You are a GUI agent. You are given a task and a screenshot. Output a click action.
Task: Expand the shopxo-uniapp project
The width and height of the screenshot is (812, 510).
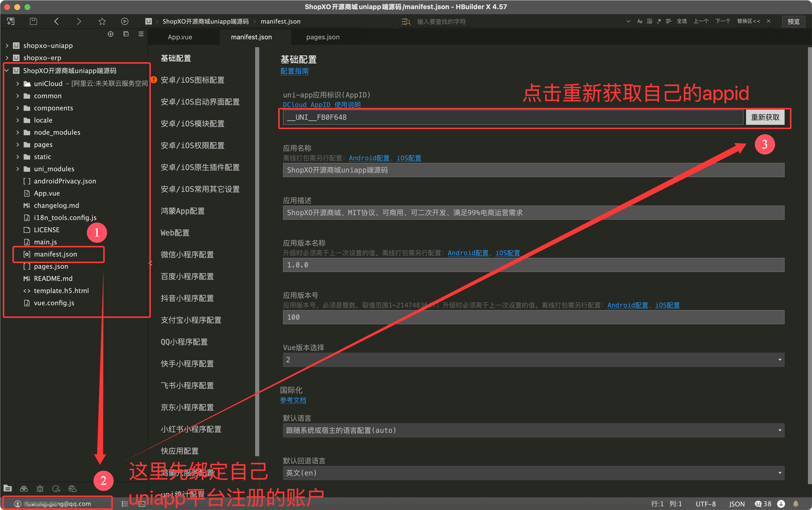click(7, 45)
